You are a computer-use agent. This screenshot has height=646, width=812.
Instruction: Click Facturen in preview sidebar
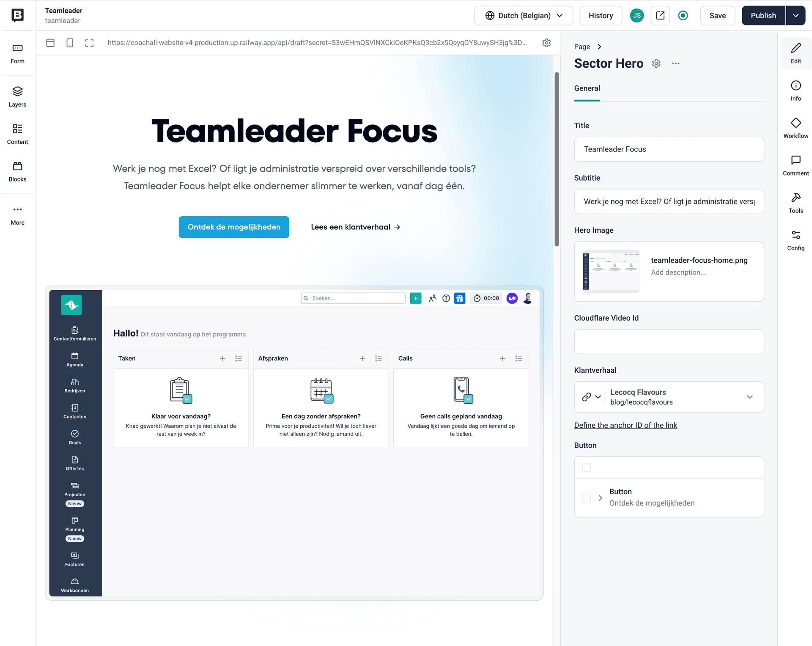75,559
